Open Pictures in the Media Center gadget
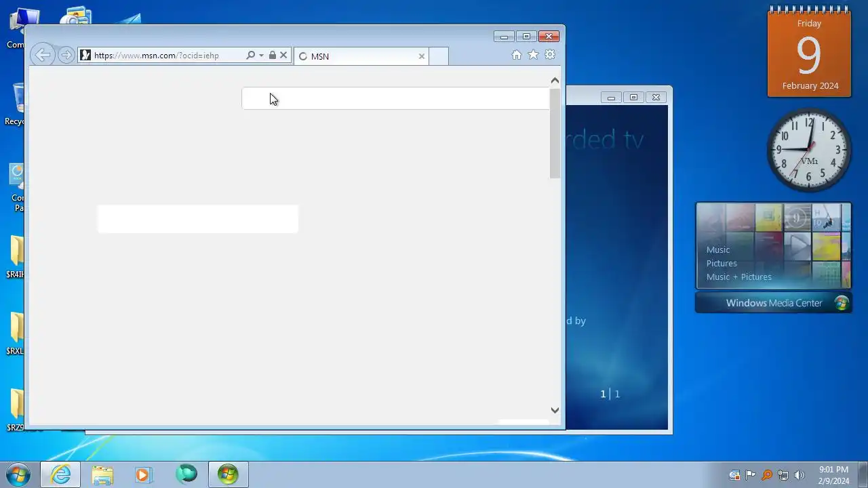Viewport: 868px width, 488px height. tap(722, 263)
